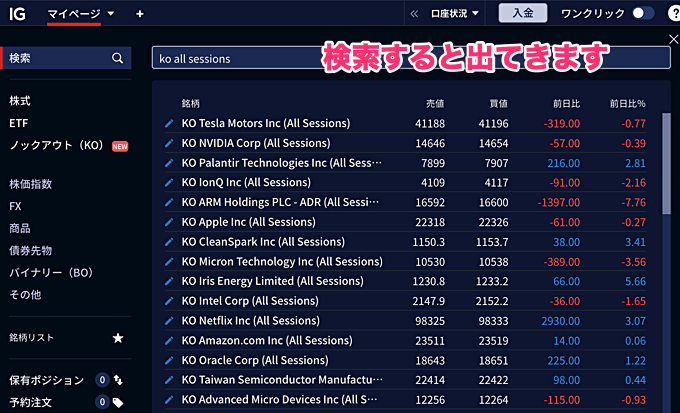Click the 入金 button
Image resolution: width=680 pixels, height=413 pixels.
(x=523, y=13)
